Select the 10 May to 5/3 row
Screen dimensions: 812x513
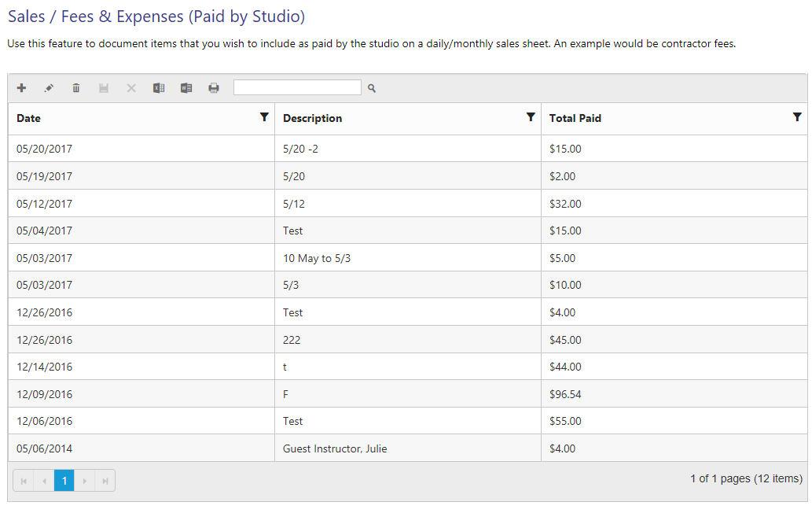pos(317,258)
